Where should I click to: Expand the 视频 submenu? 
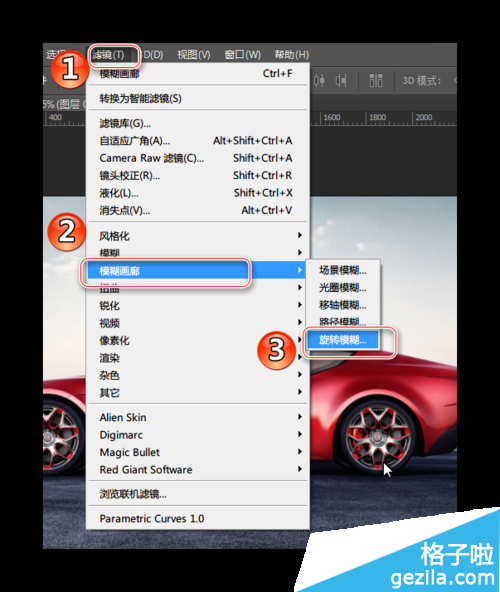(x=197, y=323)
